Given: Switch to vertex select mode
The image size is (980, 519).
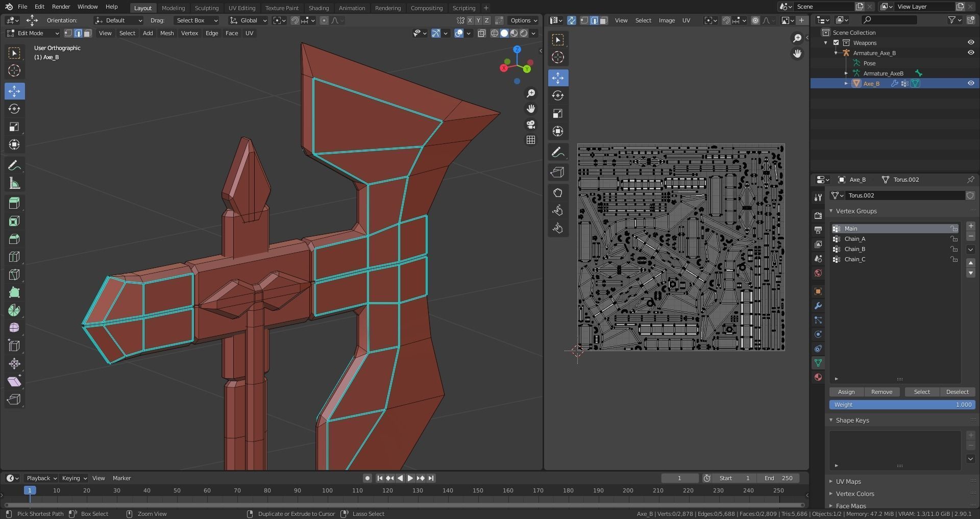Looking at the screenshot, I should pos(68,33).
